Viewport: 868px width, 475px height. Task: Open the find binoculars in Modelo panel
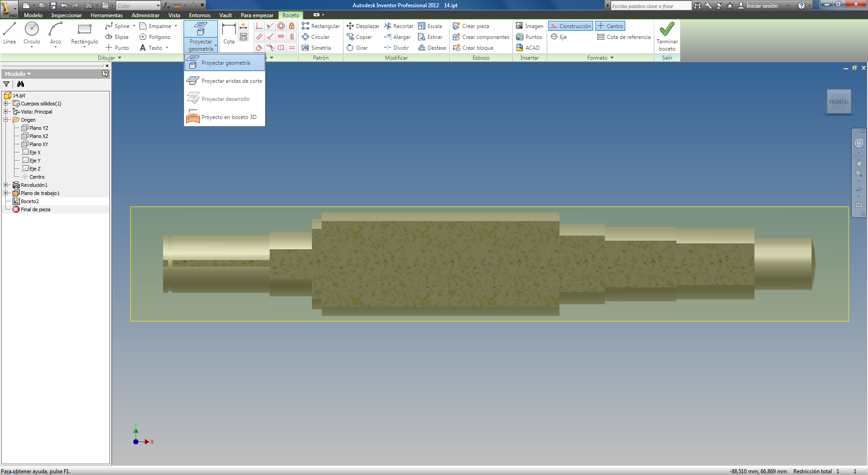(20, 84)
